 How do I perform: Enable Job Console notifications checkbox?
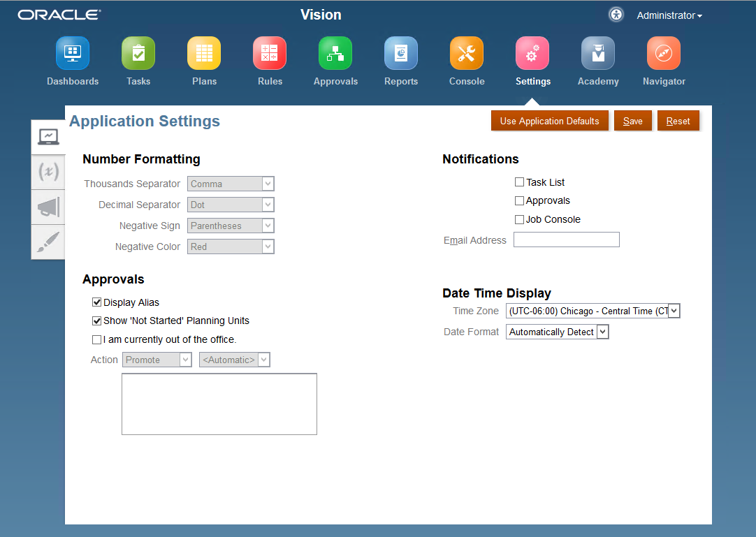pyautogui.click(x=519, y=219)
